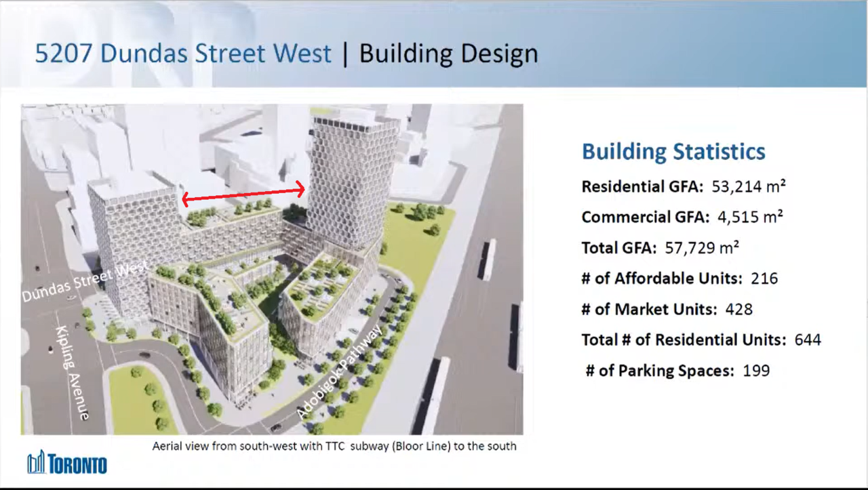Click the "Kipling Avenue" street label
868x490 pixels.
(73, 371)
